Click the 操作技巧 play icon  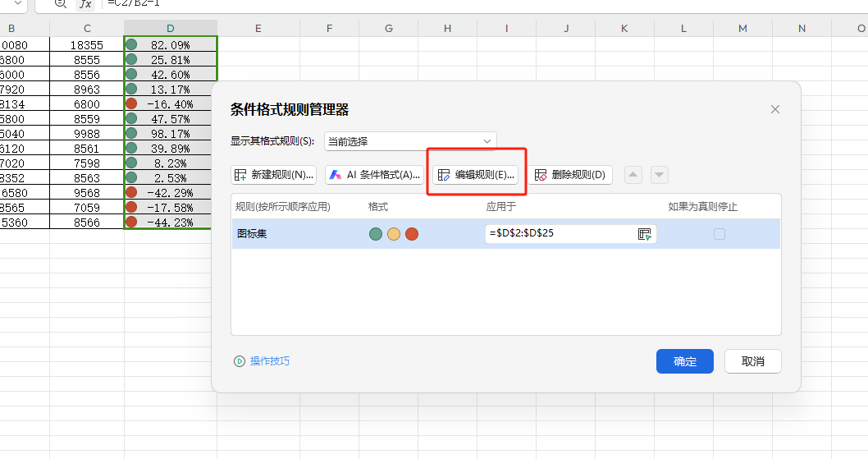coord(239,361)
